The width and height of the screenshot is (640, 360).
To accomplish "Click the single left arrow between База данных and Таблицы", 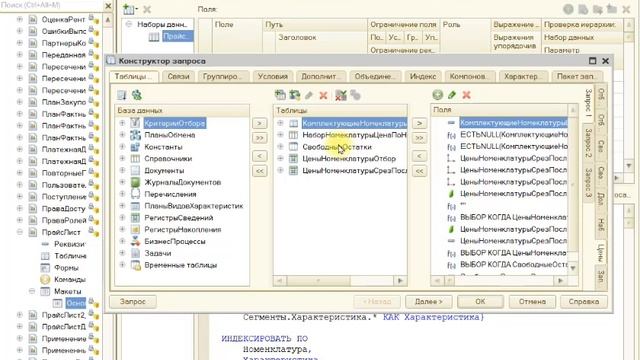I will pos(260,156).
